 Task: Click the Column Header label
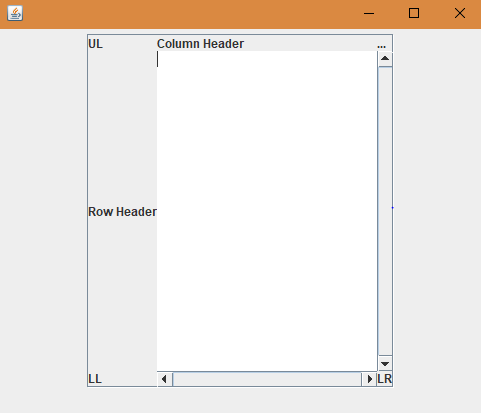(200, 44)
